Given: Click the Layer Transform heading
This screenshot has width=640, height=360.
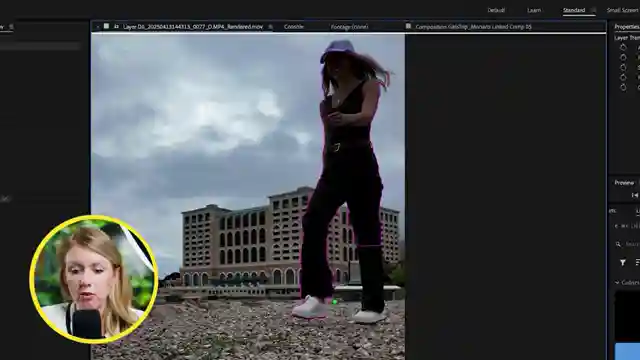Looking at the screenshot, I should tap(627, 38).
